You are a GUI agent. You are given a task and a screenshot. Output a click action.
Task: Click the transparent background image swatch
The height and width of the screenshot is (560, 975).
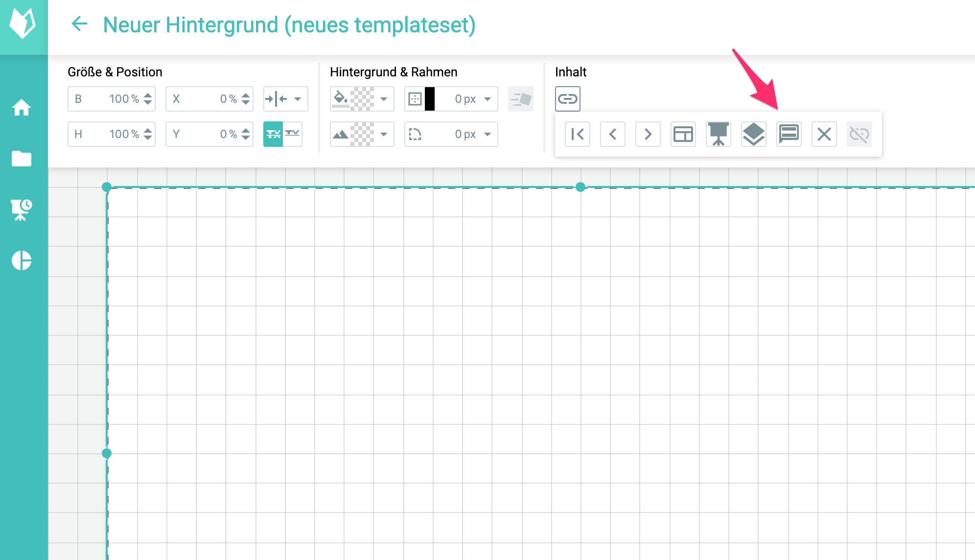pyautogui.click(x=363, y=134)
